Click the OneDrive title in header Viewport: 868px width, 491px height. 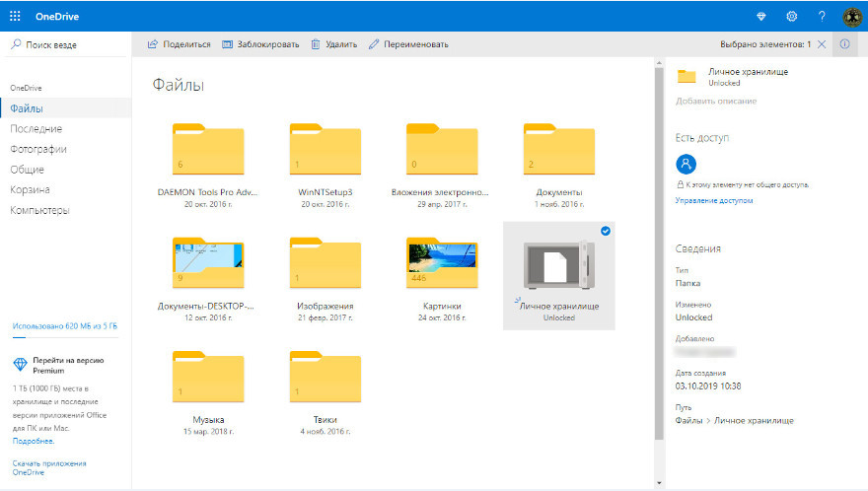point(57,17)
